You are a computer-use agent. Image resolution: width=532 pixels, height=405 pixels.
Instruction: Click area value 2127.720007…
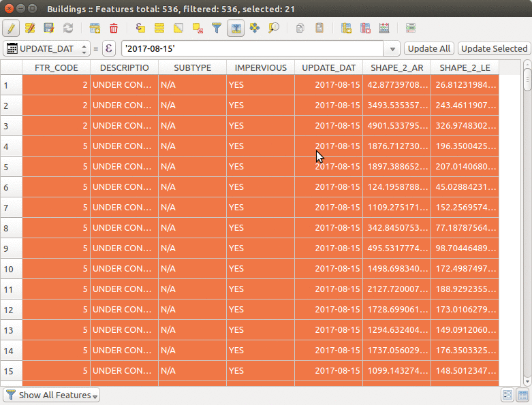[x=397, y=289]
